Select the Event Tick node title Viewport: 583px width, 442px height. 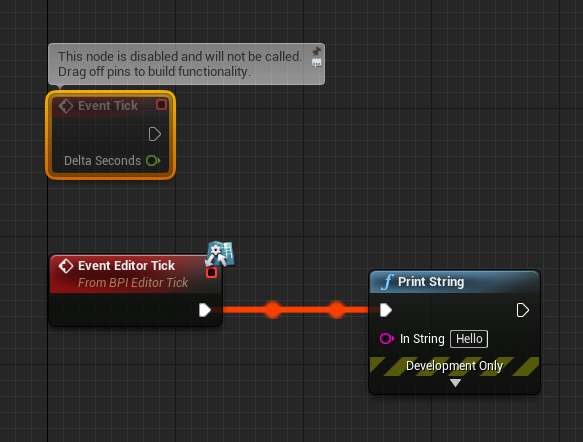coord(108,106)
